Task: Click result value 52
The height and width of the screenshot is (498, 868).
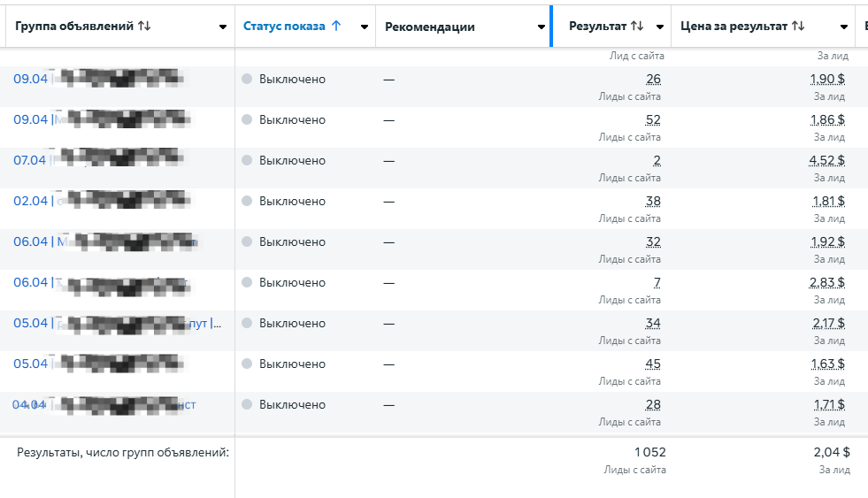Action: [653, 120]
